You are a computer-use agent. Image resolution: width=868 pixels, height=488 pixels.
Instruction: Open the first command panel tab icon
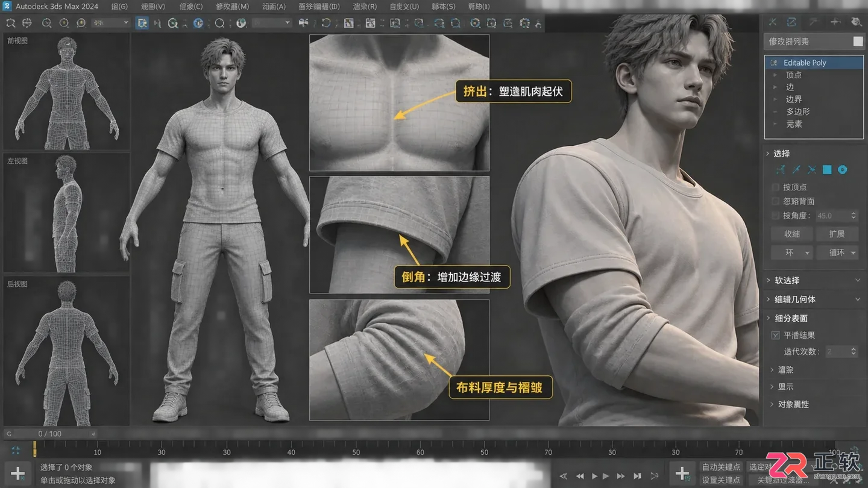click(x=772, y=22)
